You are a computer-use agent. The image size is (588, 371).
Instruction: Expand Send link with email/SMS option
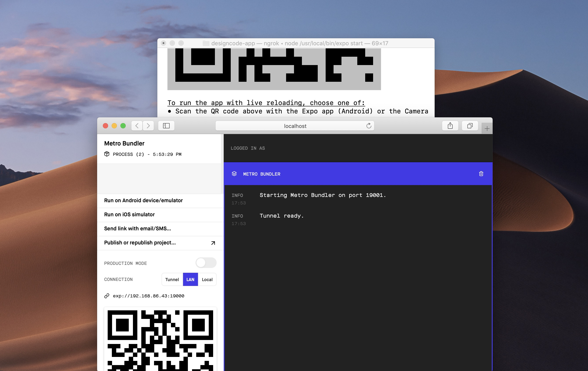137,229
